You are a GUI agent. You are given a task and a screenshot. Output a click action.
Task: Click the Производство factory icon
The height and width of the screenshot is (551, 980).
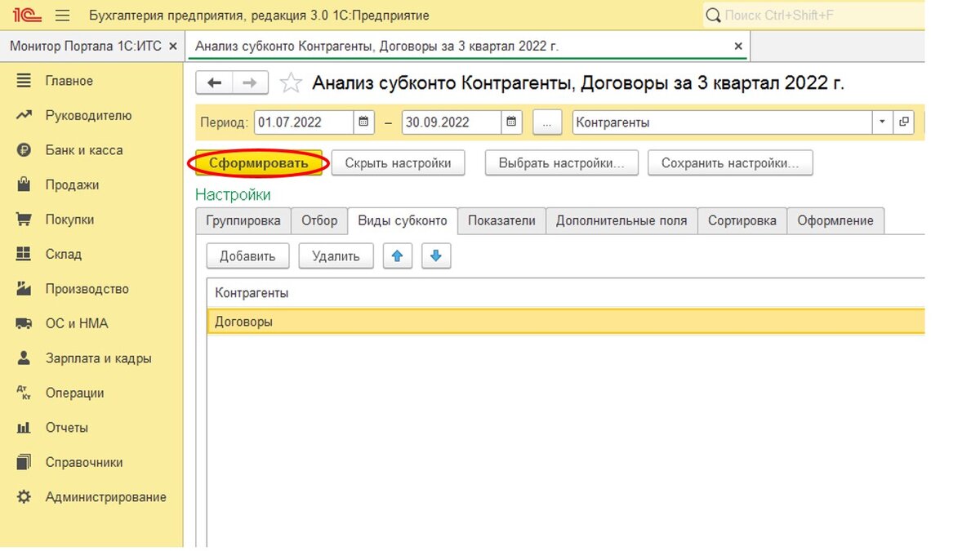[24, 289]
